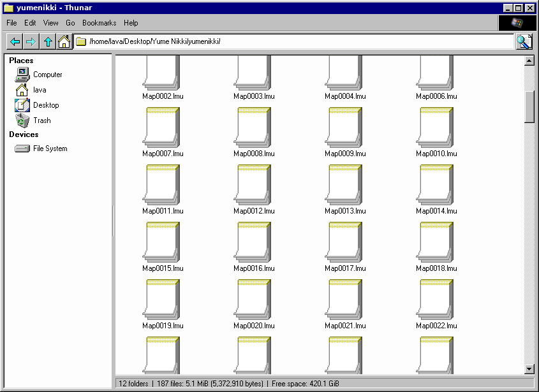Select the Map0015.lmu file icon
This screenshot has height=392, width=539.
161,242
